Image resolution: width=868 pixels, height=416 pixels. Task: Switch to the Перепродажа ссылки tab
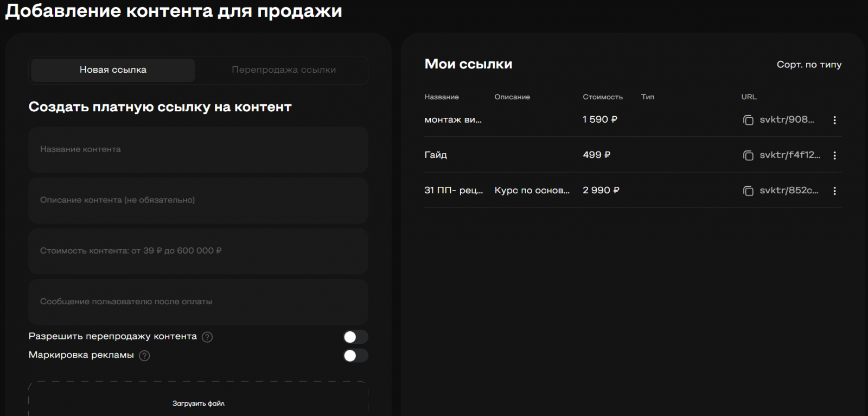click(284, 70)
